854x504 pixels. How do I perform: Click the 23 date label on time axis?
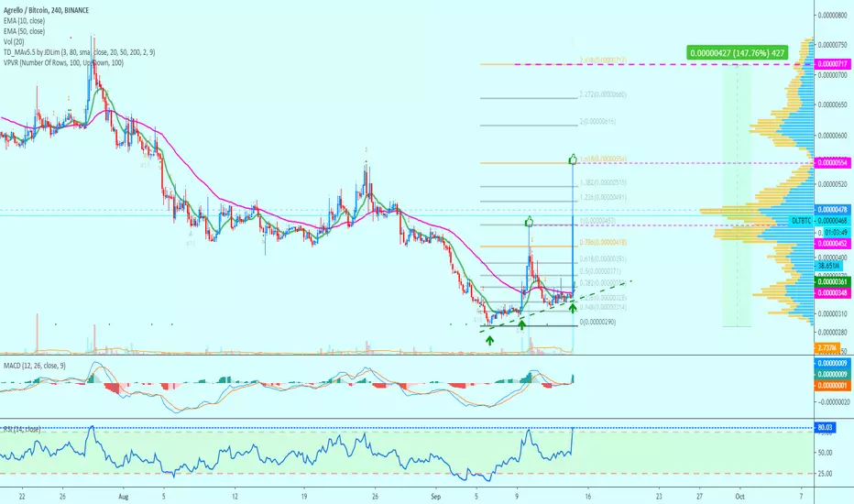click(659, 497)
